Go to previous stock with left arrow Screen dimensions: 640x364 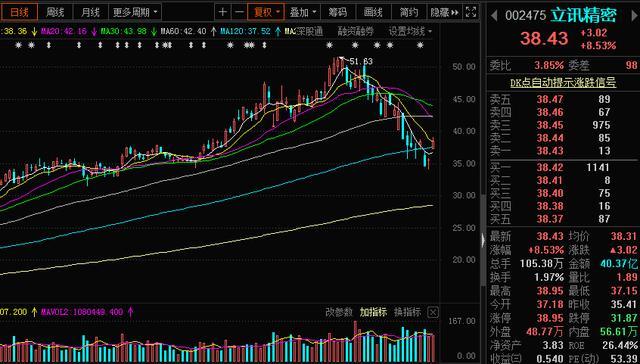click(x=494, y=16)
